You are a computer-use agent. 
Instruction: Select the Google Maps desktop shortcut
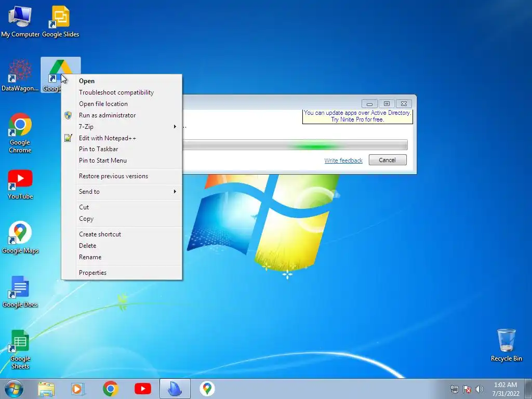tap(20, 237)
